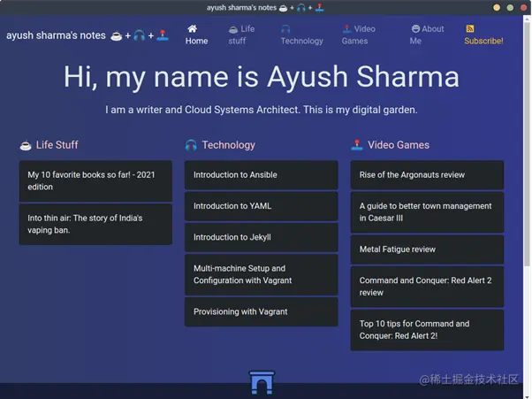Screen dimensions: 532x399
Task: Click joystick icon in site logo
Action: point(163,35)
